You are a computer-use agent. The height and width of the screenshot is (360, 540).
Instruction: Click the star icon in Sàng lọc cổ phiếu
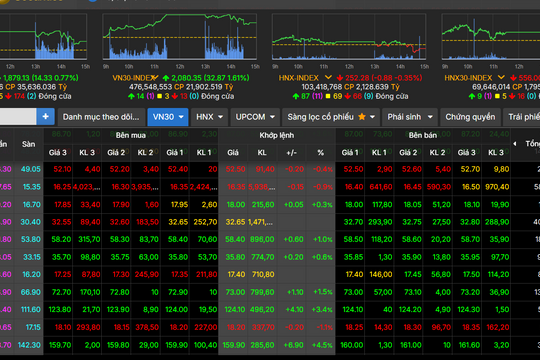362,117
